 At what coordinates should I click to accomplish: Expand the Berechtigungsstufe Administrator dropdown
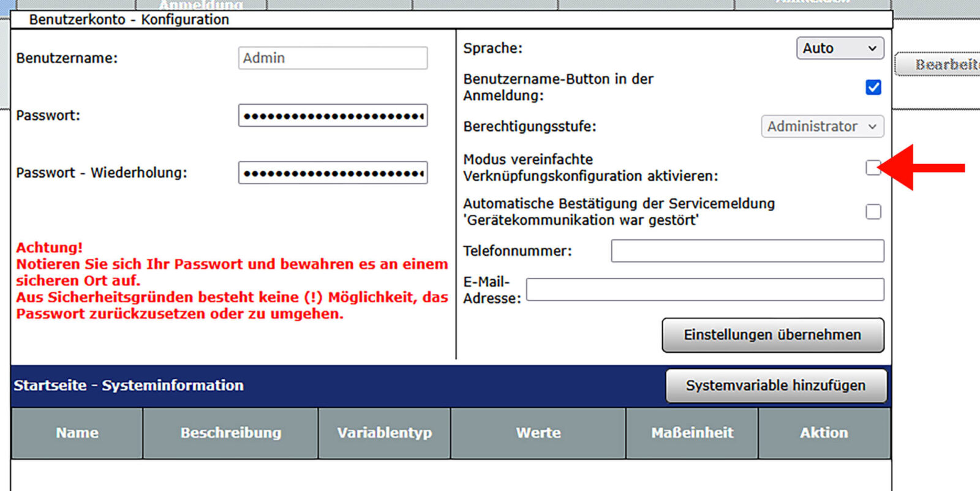point(822,127)
